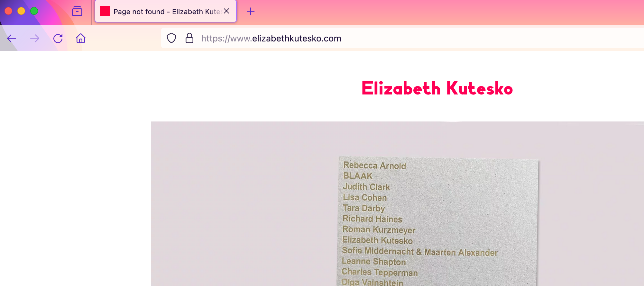Click the forward navigation arrow
644x286 pixels.
click(35, 39)
